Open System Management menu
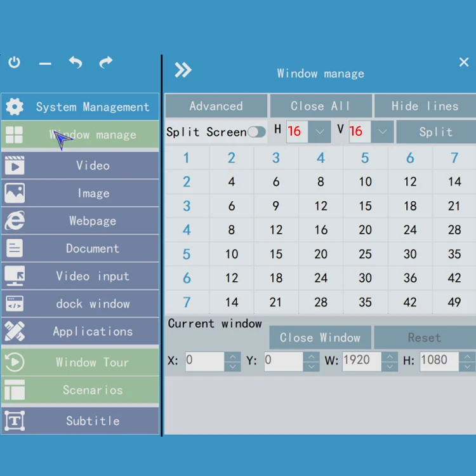The width and height of the screenshot is (476, 476). coord(80,107)
